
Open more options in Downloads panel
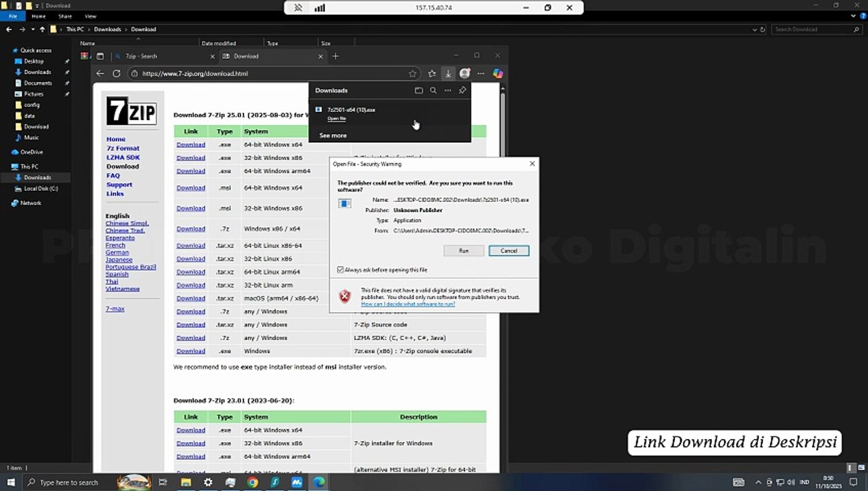coord(448,90)
